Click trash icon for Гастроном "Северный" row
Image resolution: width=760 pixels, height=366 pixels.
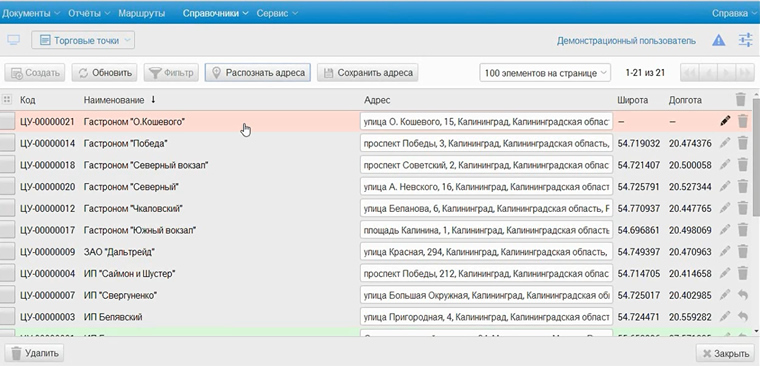[743, 187]
